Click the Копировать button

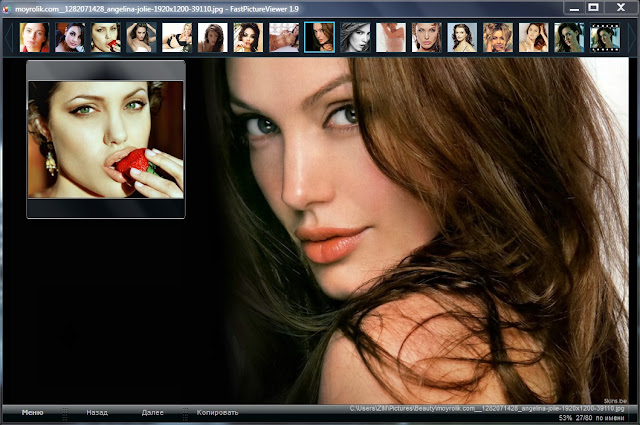(217, 412)
